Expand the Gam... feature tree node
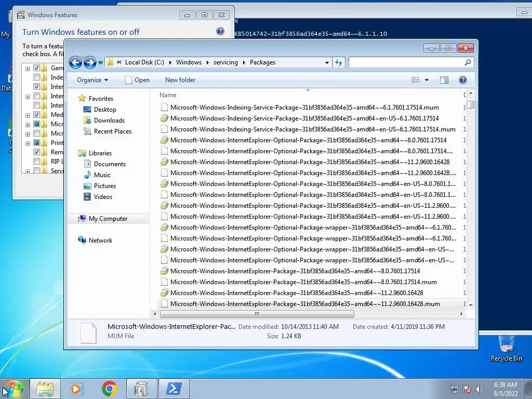 tap(28, 69)
